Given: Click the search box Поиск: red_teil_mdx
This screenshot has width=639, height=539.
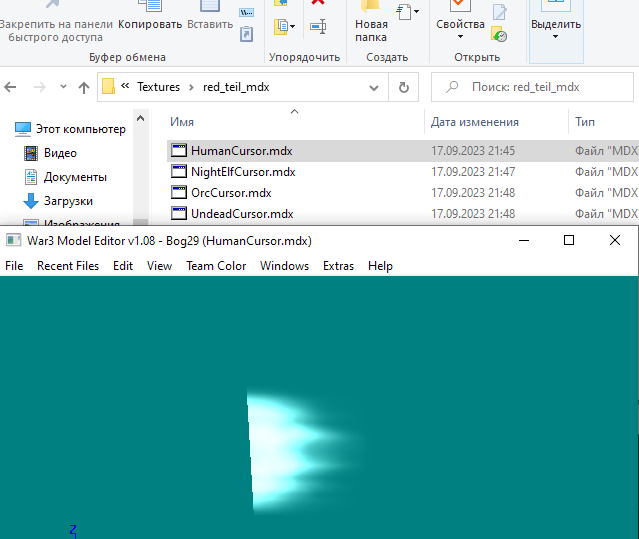Looking at the screenshot, I should click(x=532, y=87).
